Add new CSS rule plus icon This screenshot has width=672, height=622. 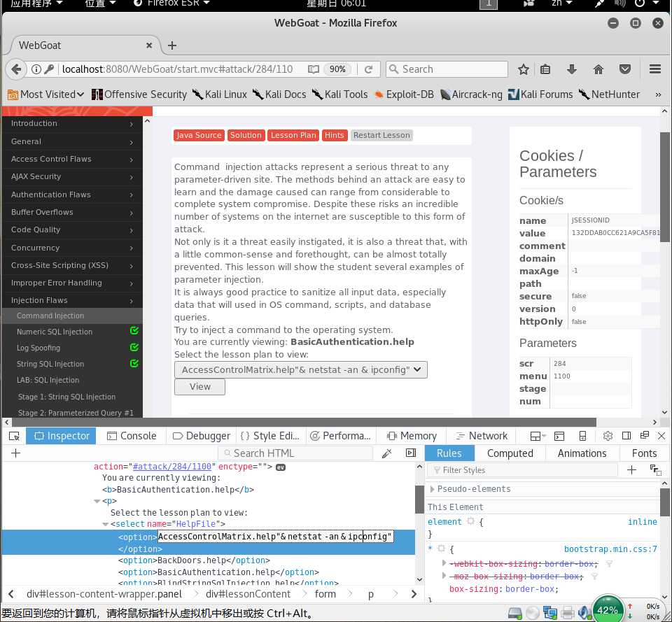[631, 470]
